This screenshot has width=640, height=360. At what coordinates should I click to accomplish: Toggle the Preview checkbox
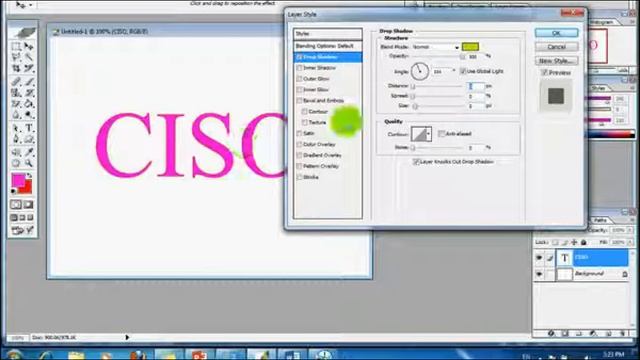pyautogui.click(x=544, y=72)
